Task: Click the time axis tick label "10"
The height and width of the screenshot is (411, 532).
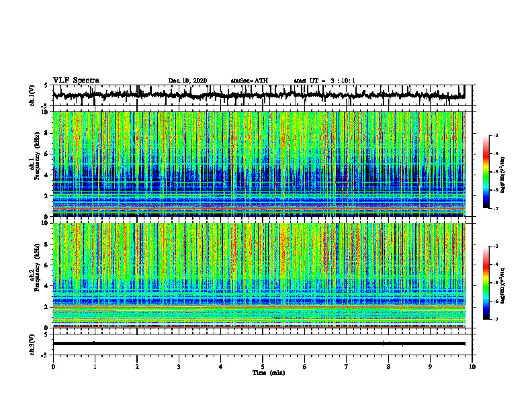Action: [x=472, y=367]
